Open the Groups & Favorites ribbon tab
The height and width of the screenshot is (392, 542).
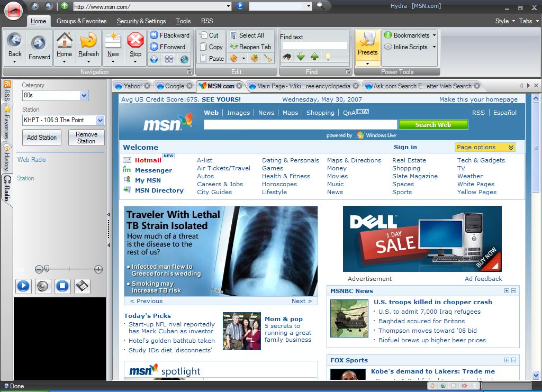point(82,21)
